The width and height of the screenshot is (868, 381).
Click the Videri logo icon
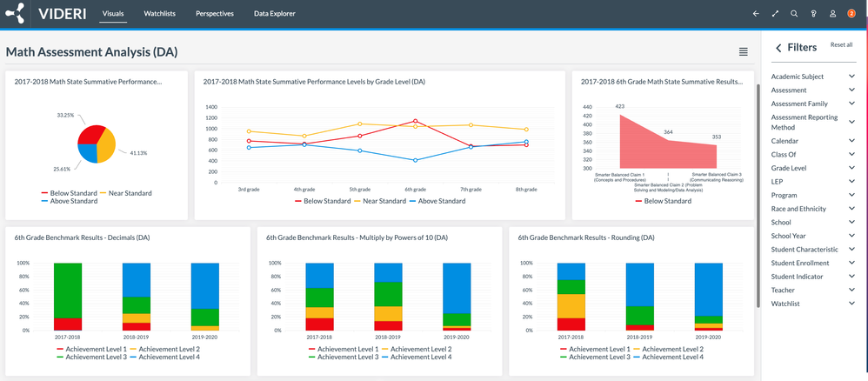point(14,14)
